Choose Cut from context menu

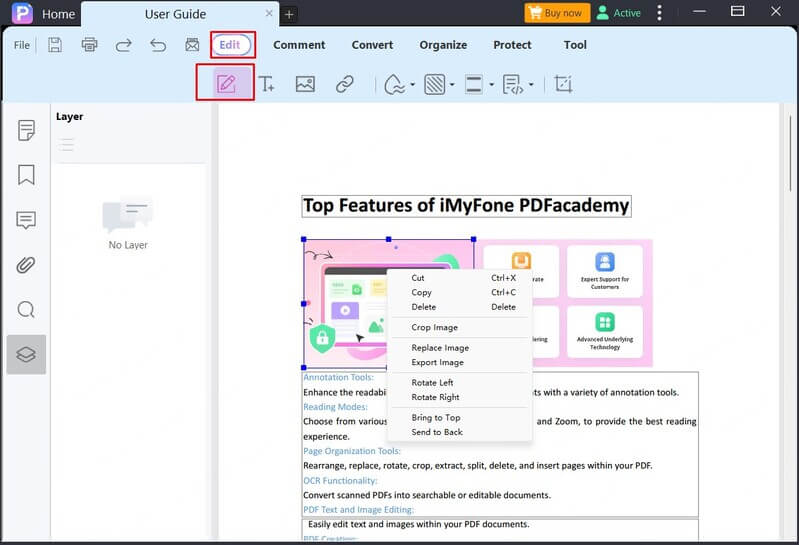tap(461, 278)
